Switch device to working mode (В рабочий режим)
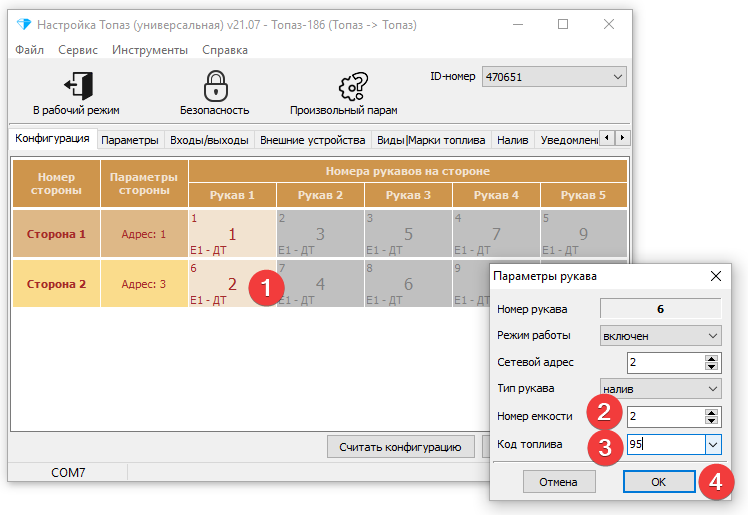This screenshot has height=515, width=748. 77,94
